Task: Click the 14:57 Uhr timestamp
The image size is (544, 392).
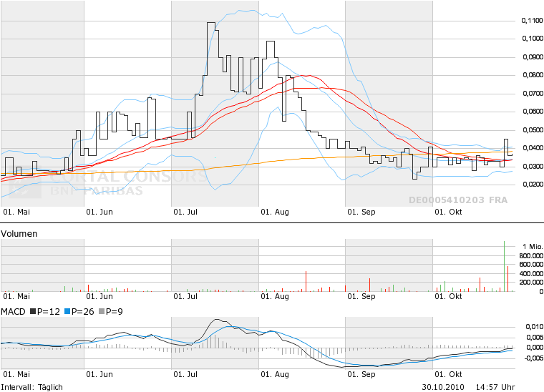Action: point(498,387)
